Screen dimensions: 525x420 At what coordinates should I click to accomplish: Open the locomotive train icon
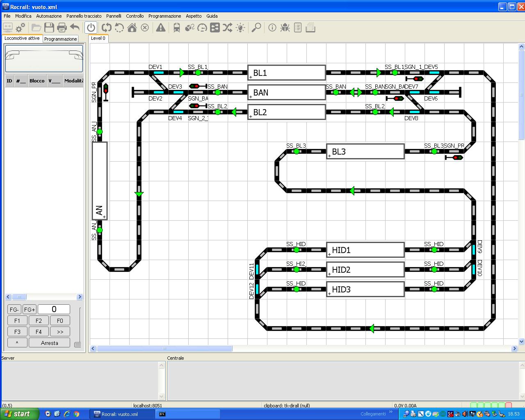(177, 27)
